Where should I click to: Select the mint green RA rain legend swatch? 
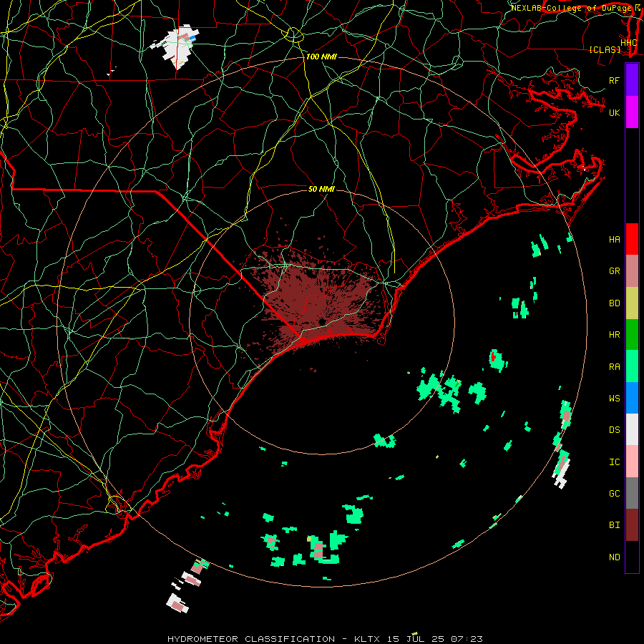pyautogui.click(x=632, y=366)
